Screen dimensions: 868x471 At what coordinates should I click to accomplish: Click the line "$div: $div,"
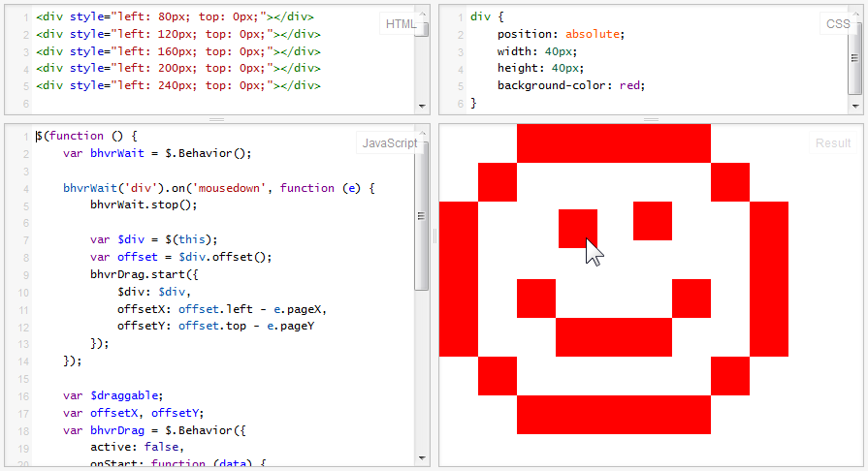point(154,292)
